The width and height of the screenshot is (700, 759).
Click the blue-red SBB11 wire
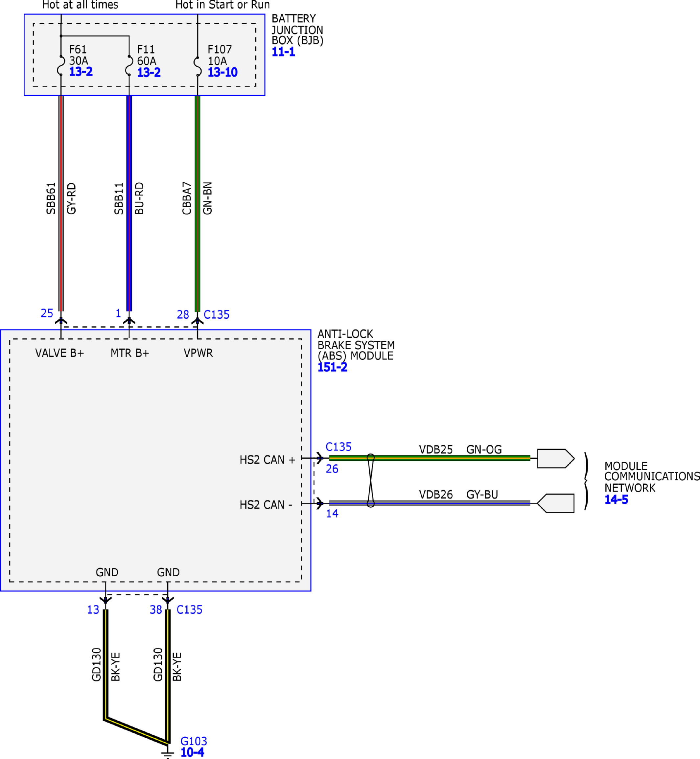pos(129,203)
